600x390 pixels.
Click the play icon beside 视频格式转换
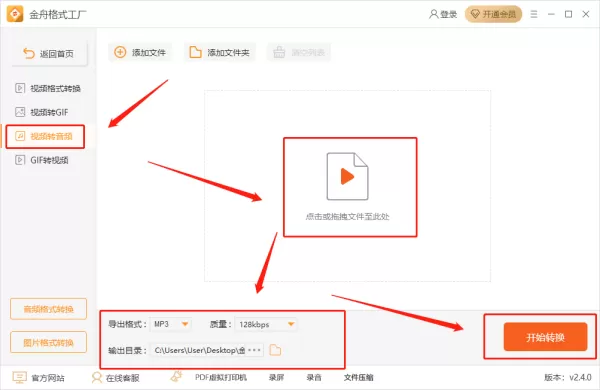click(20, 88)
